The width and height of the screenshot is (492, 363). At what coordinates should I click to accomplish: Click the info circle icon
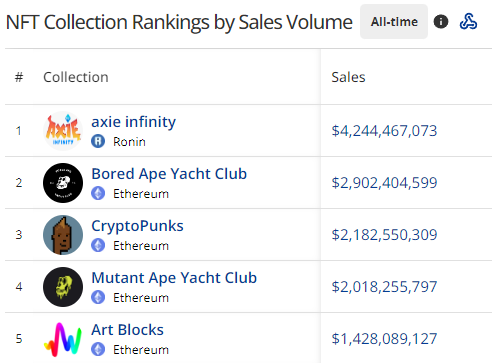[x=441, y=22]
